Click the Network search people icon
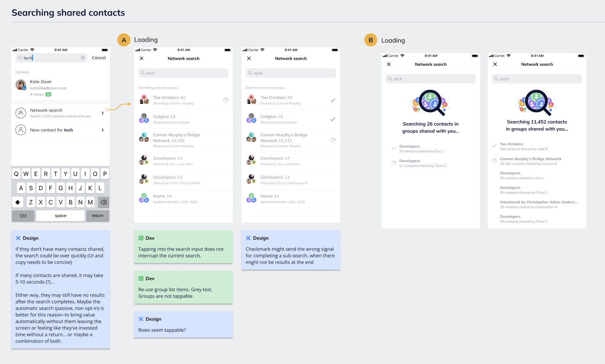Screen dimensions: 605x364 coord(21,113)
